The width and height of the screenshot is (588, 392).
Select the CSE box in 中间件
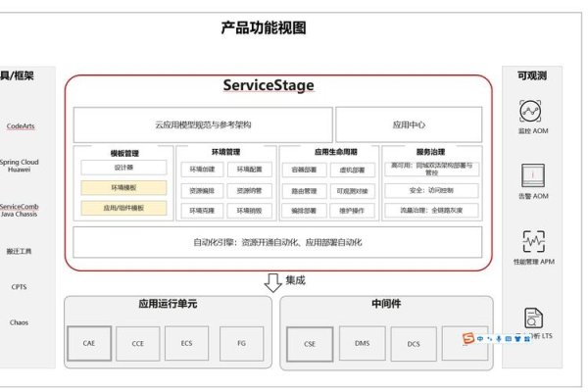tap(310, 344)
